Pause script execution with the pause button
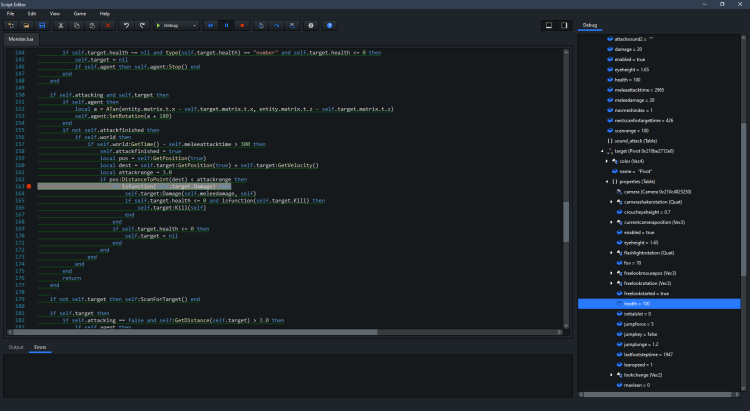 tap(227, 24)
